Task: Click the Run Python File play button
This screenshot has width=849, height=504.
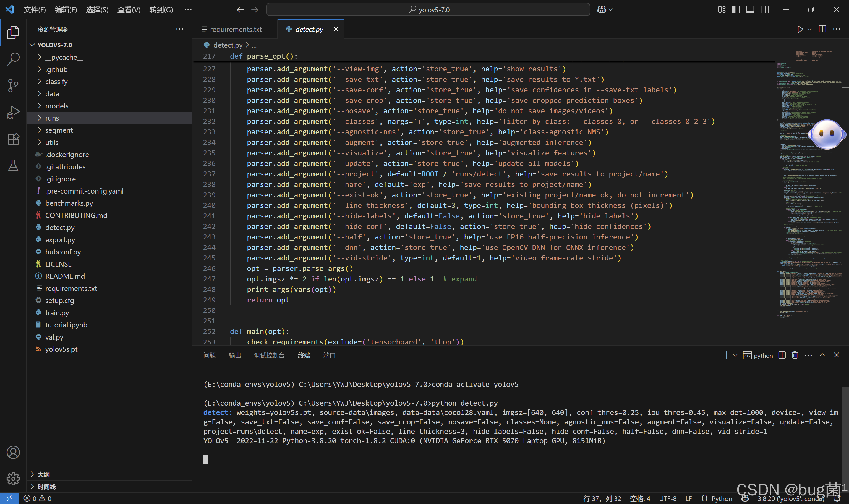Action: (x=800, y=29)
